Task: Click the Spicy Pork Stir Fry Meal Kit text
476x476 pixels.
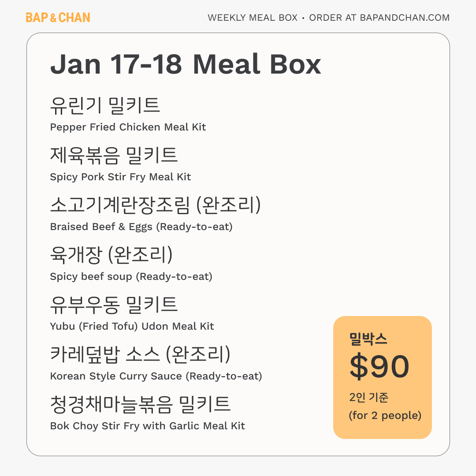Action: 120,177
